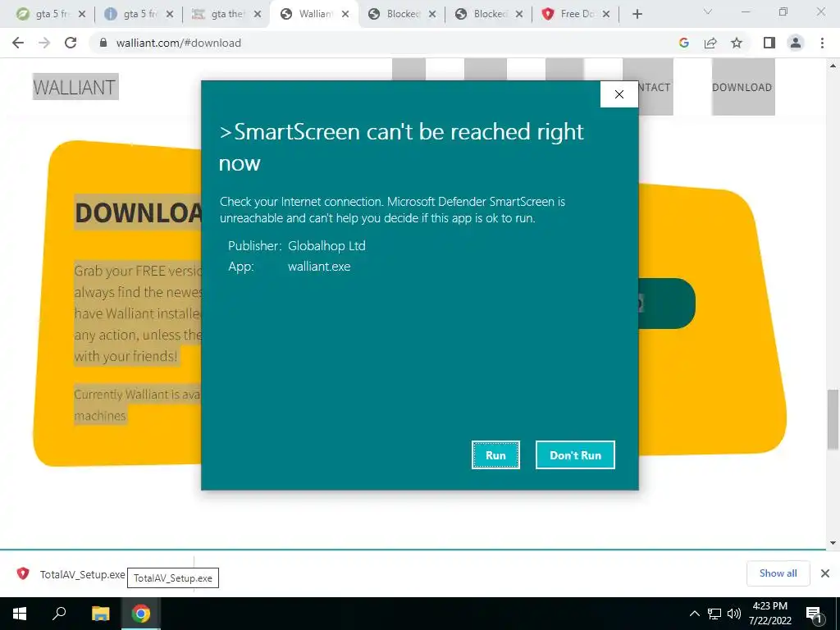Click Run in the SmartScreen dialog
The image size is (840, 630).
coord(495,454)
